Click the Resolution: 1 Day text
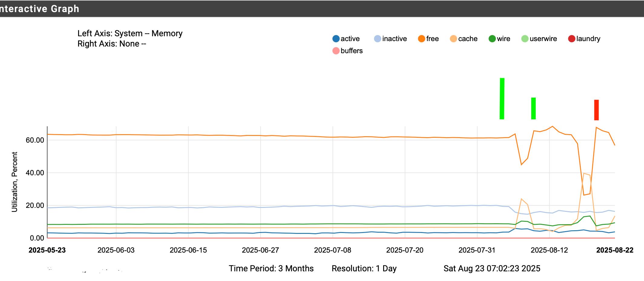The image size is (644, 281). 364,268
